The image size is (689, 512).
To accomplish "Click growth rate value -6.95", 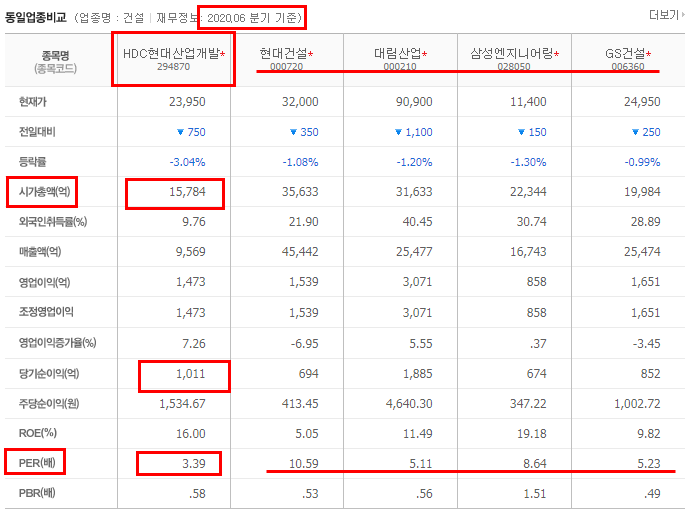I will coord(305,343).
